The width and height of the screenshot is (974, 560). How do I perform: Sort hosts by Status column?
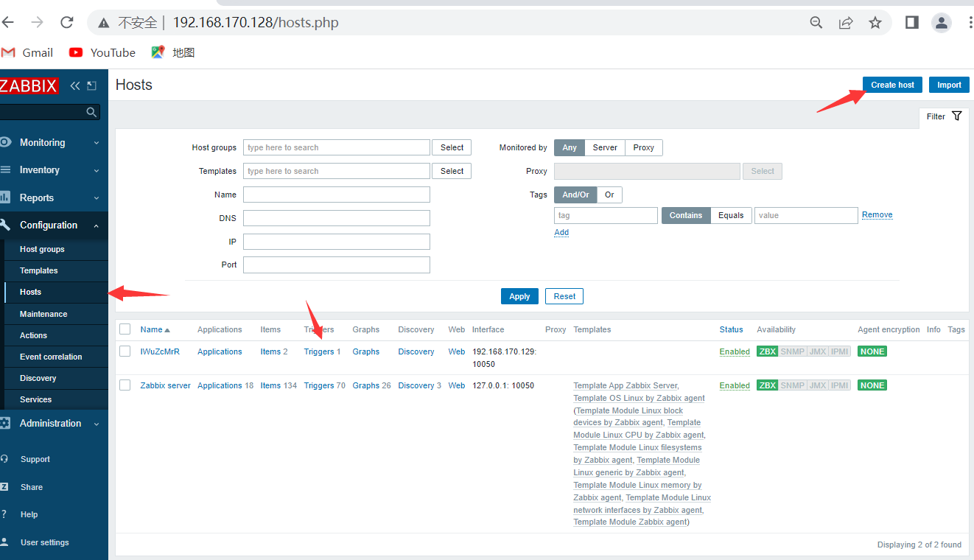pos(731,329)
